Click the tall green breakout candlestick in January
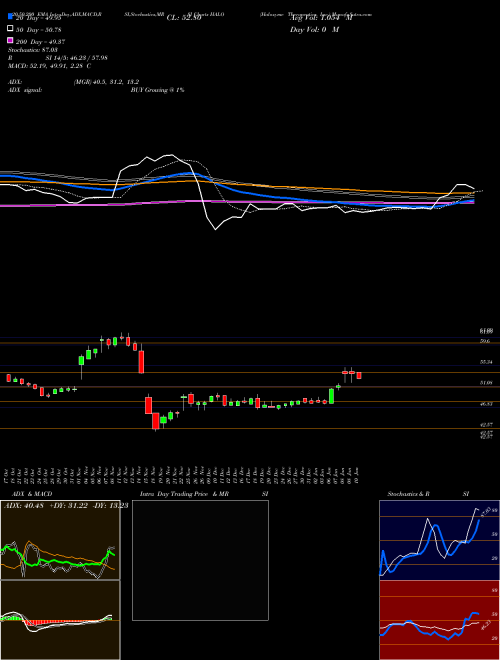500x660 pixels. click(x=331, y=396)
